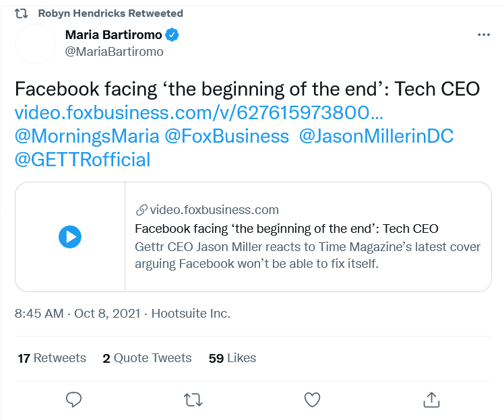View the 59 Likes list

[232, 358]
